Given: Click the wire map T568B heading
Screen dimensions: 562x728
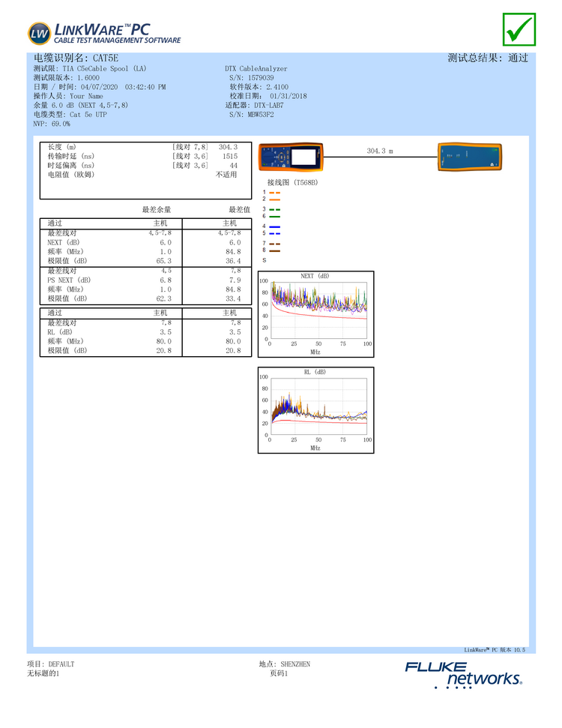Looking at the screenshot, I should pyautogui.click(x=292, y=182).
